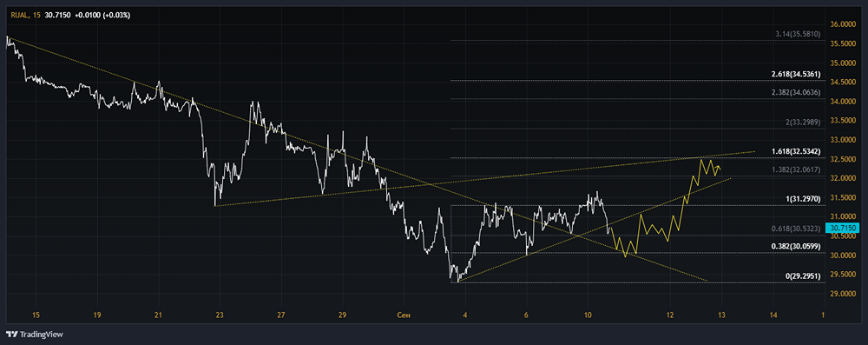
Task: Click date 29 on time axis
Action: [x=342, y=315]
